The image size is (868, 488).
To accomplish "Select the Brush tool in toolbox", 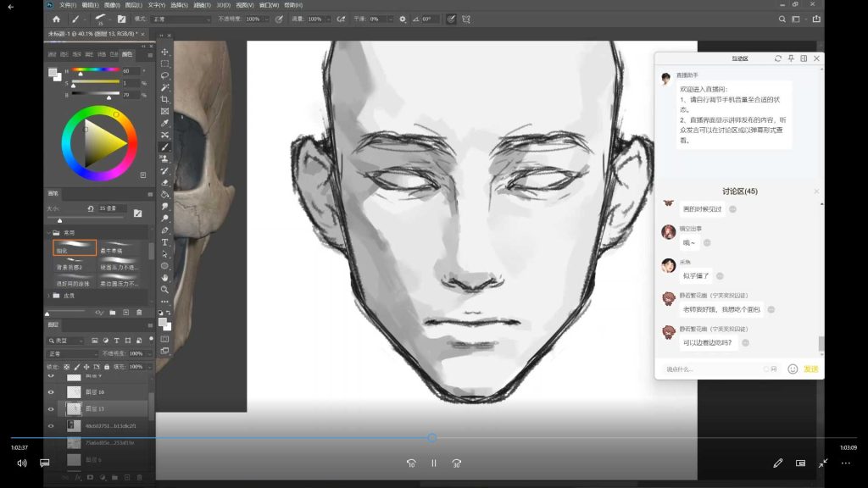I will tap(164, 147).
